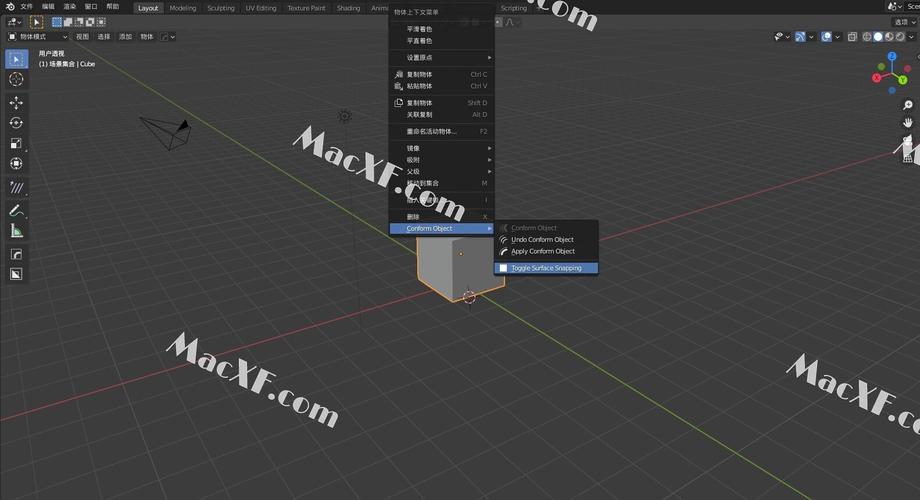Switch to the Sculpting workspace tab

[221, 8]
